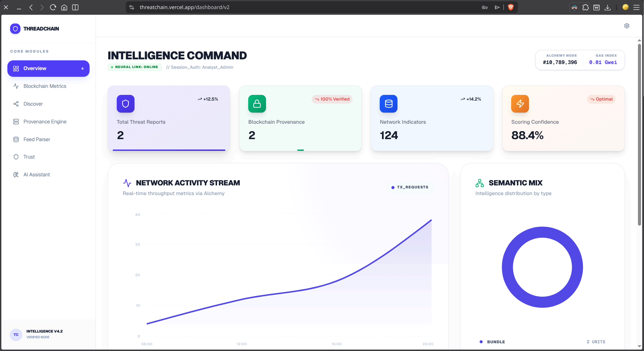Click the 124 network indicators value
Viewport: 644px width, 351px height.
(x=389, y=135)
